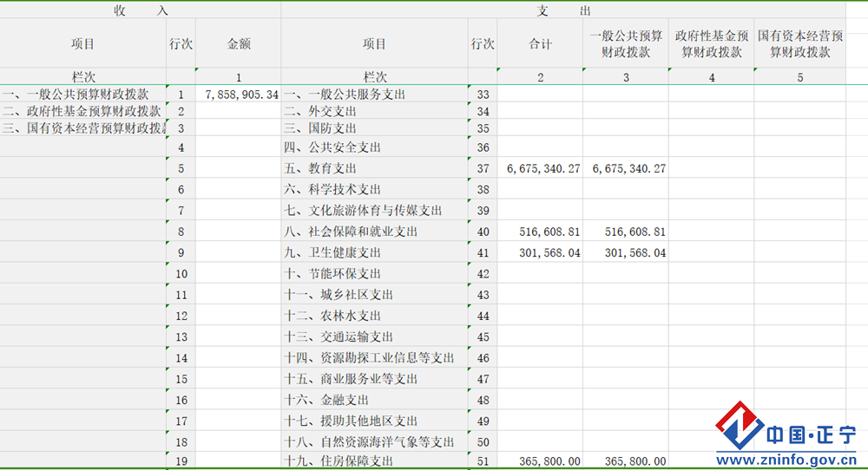Click the 九、卫生健康支出 cell

[x=374, y=252]
